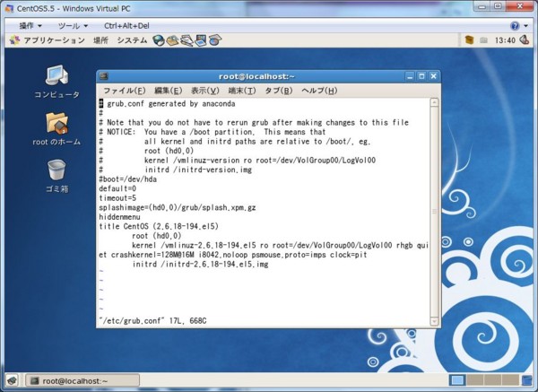Click the show desktop button in bottom panel

coord(13,380)
